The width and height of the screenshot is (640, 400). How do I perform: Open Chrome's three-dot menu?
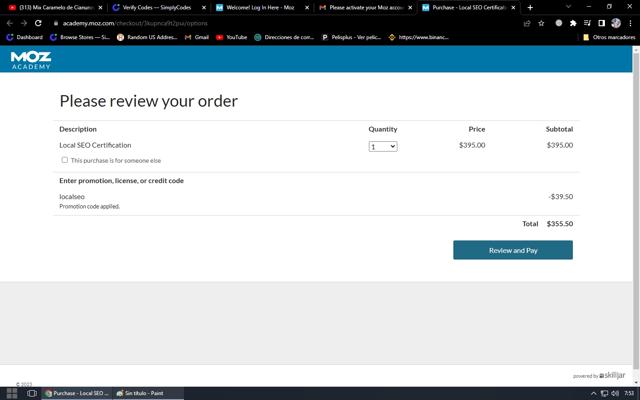tap(630, 23)
